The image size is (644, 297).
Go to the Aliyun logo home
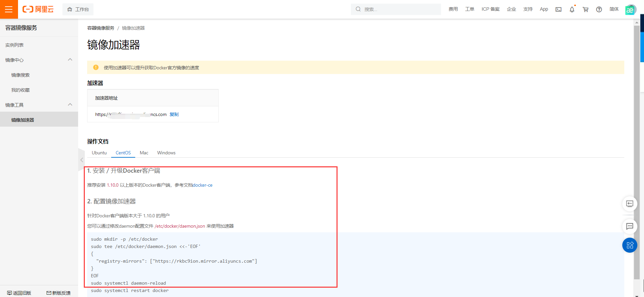(38, 9)
